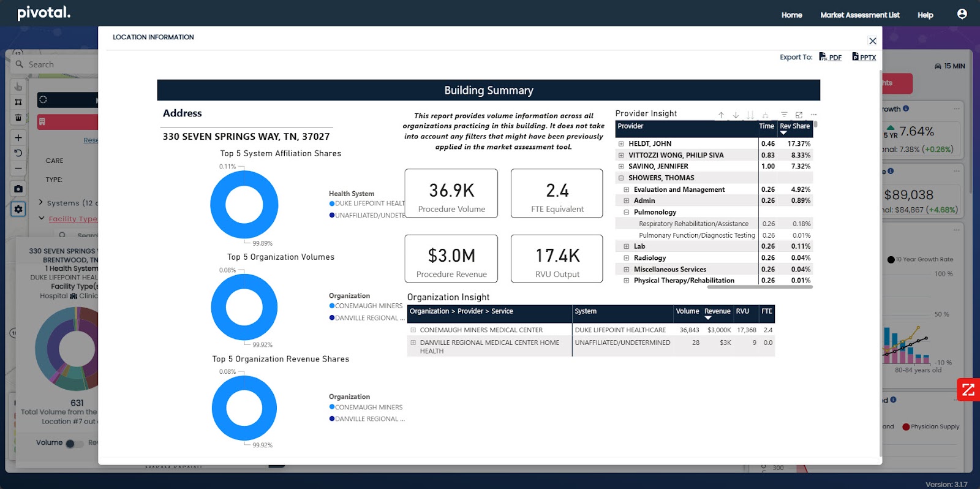Toggle the Volume / Revenue switch
980x489 pixels.
tap(74, 444)
